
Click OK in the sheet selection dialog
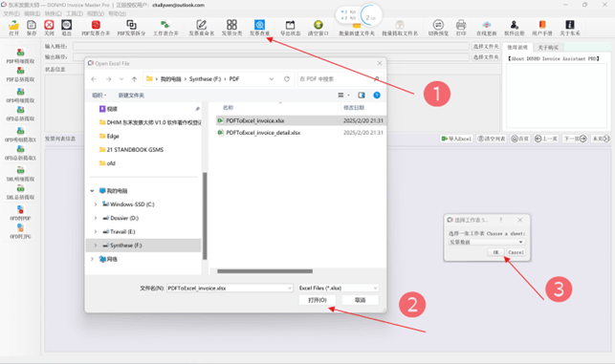(x=495, y=252)
